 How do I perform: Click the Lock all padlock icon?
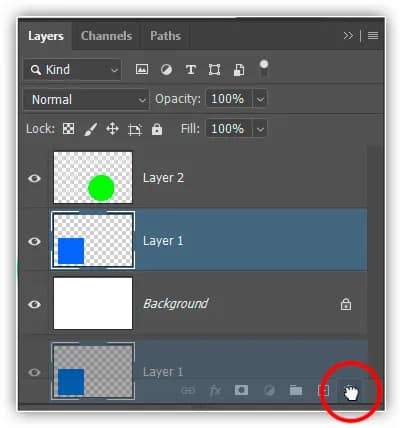tap(157, 129)
